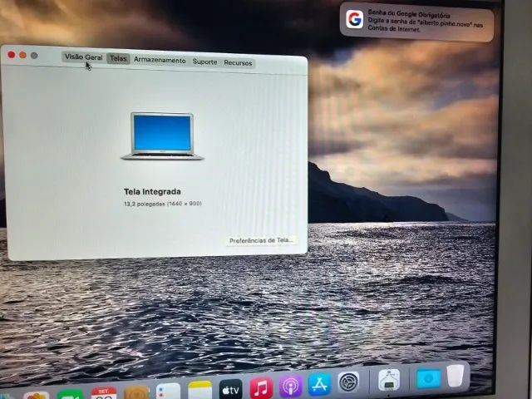532x399 pixels.
Task: Select the Tela Integrada heading
Action: [152, 192]
